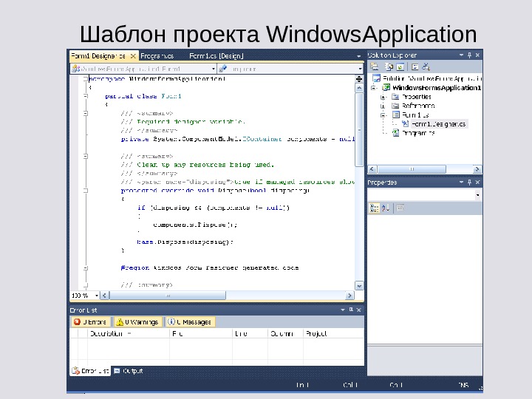Toggle the 0 Messages filter button

[x=190, y=321]
